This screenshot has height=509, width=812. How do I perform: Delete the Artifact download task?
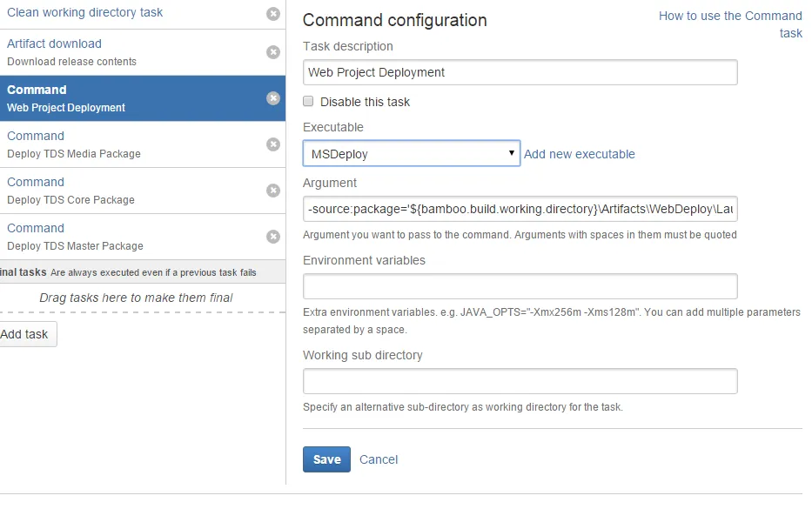pyautogui.click(x=273, y=52)
